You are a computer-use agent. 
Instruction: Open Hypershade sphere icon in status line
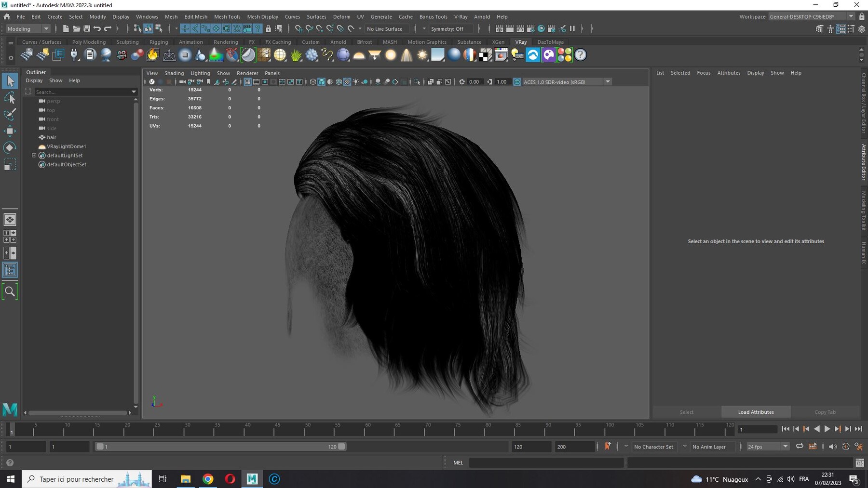click(541, 29)
